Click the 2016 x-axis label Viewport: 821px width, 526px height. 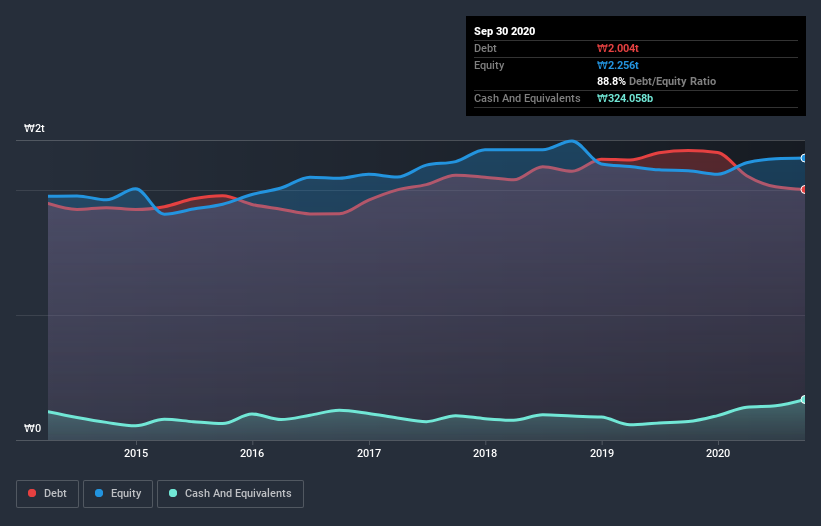(x=252, y=453)
